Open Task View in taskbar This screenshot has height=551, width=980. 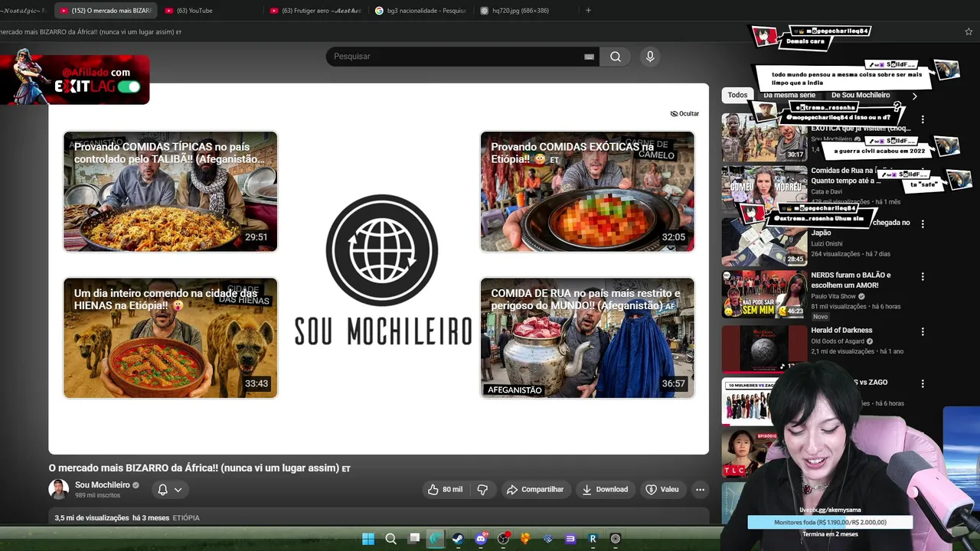413,539
